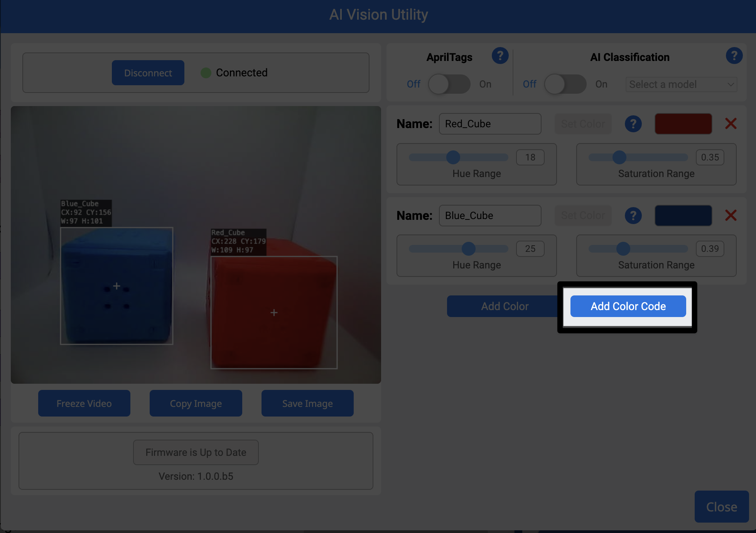Click the crosshair marker on the red cube
Screen dimensions: 756x533
274,313
